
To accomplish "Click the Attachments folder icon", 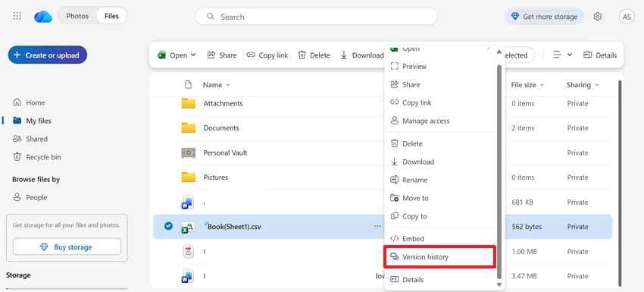I will click(189, 103).
